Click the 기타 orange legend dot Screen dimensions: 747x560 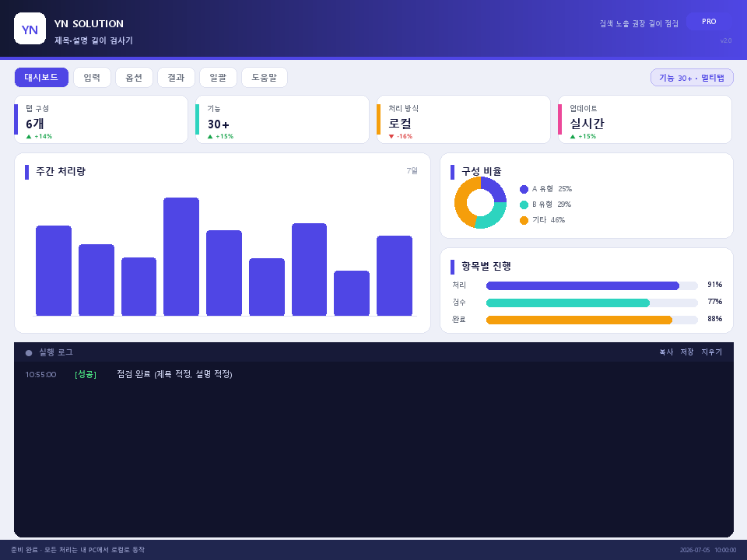point(524,220)
